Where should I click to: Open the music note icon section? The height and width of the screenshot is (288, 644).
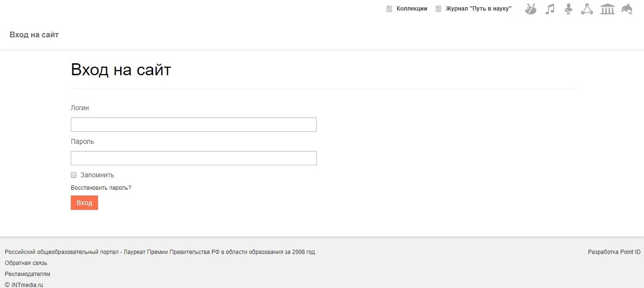coord(550,9)
